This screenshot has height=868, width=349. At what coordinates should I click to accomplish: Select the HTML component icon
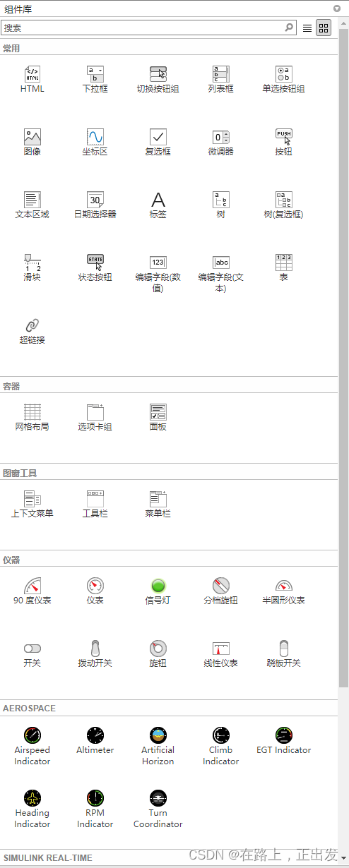pos(32,74)
